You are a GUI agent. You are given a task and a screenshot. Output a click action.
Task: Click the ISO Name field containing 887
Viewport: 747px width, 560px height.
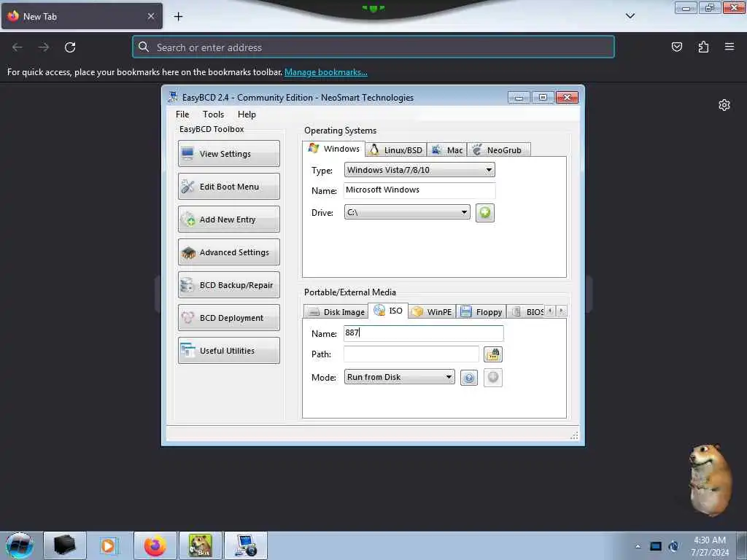pyautogui.click(x=423, y=332)
